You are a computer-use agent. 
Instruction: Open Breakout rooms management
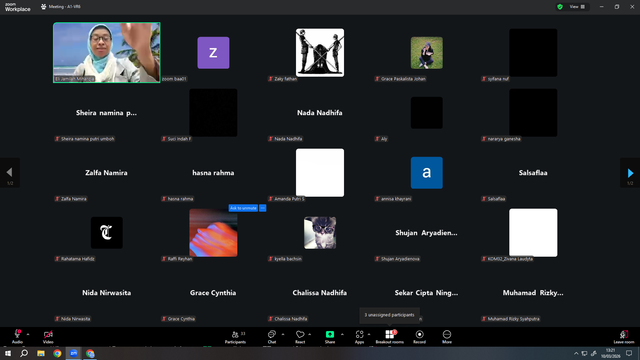[389, 337]
